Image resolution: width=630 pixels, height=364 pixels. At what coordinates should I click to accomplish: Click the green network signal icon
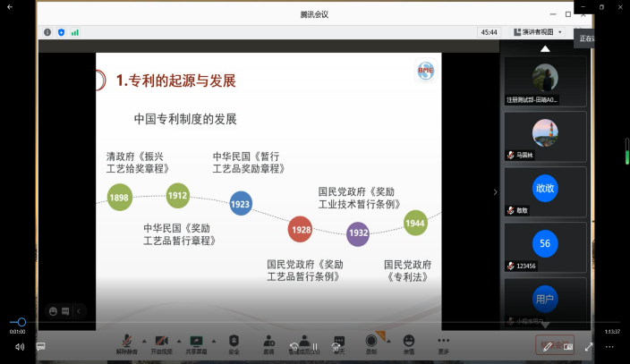pyautogui.click(x=75, y=32)
